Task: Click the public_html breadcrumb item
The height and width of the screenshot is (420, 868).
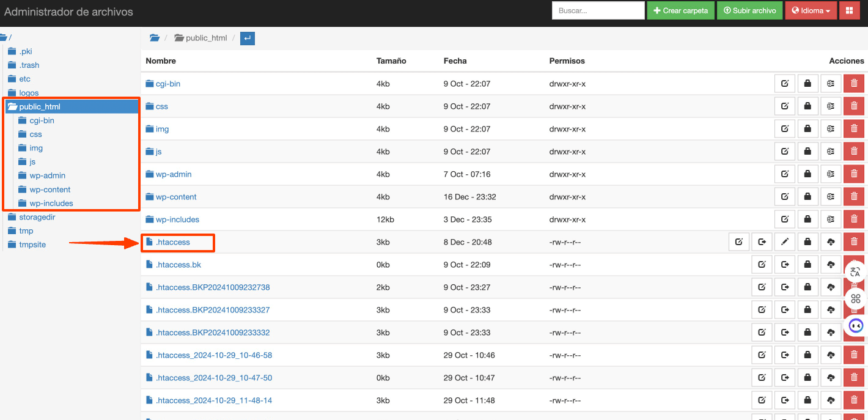Action: [205, 38]
